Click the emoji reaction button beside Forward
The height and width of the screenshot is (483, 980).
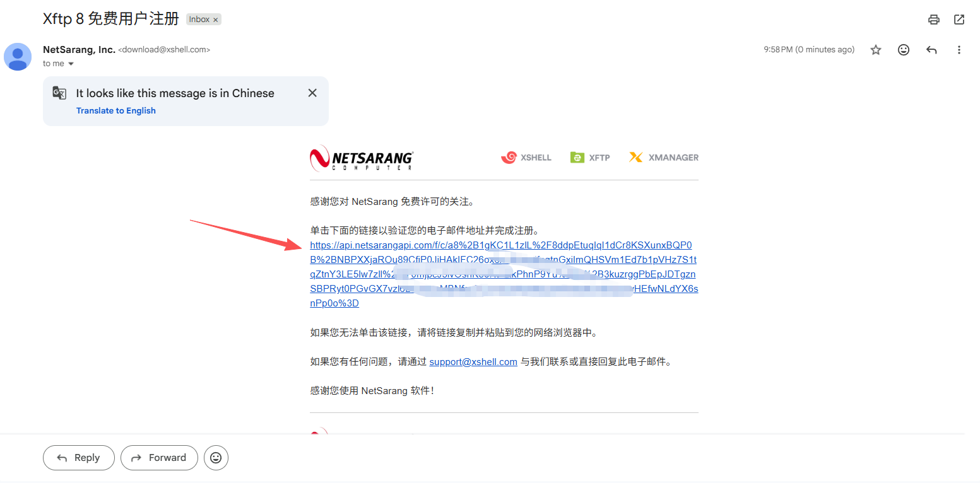[216, 458]
